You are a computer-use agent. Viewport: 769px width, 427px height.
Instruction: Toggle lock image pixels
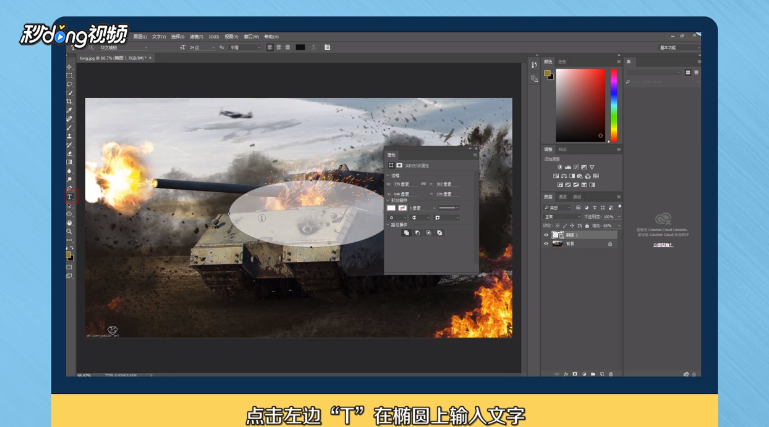(x=564, y=226)
